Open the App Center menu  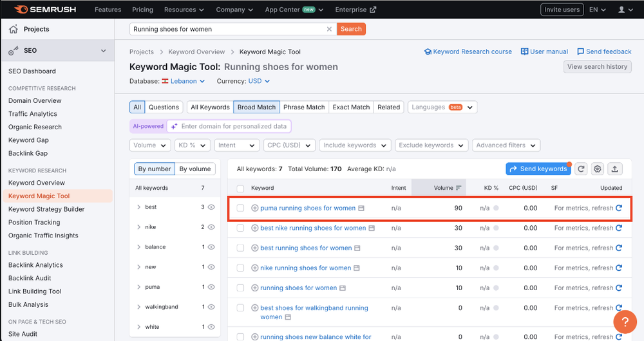294,10
